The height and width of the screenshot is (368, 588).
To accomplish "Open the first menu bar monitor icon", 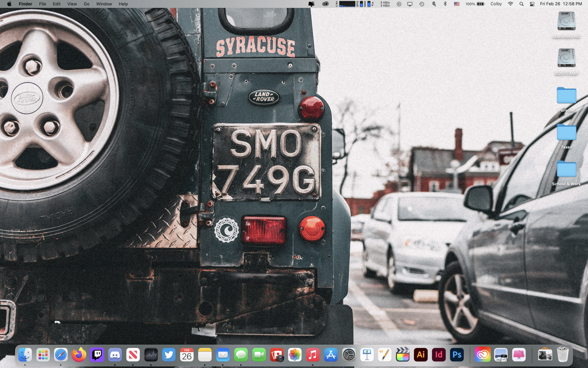I will (311, 4).
